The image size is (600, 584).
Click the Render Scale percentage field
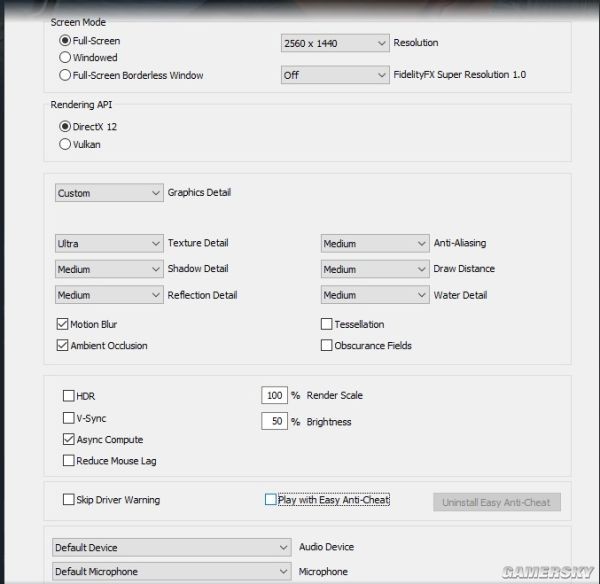pyautogui.click(x=274, y=395)
